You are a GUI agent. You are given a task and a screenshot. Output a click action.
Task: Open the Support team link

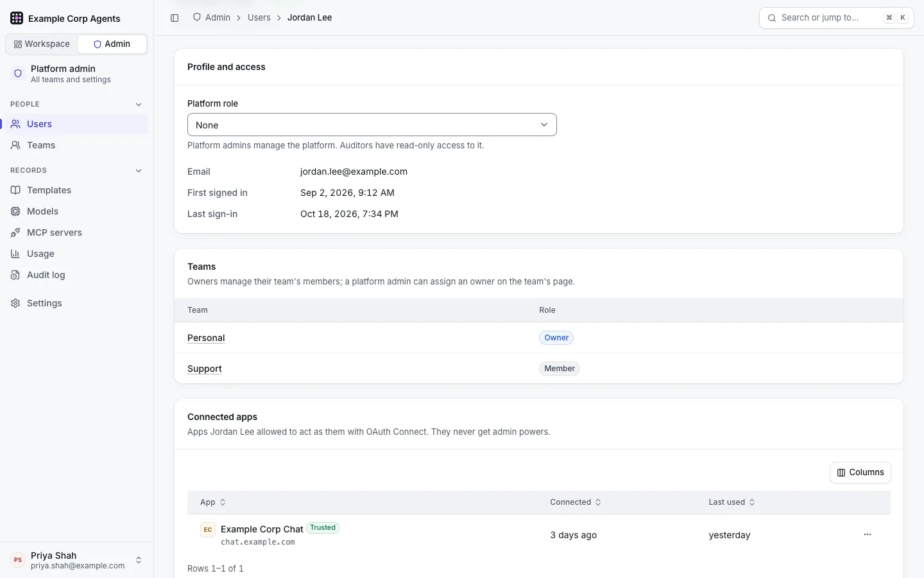(205, 369)
